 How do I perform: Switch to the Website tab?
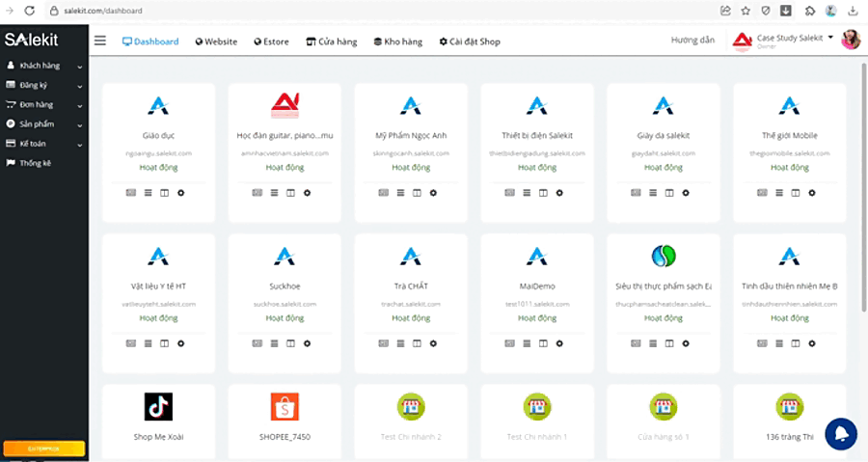216,41
